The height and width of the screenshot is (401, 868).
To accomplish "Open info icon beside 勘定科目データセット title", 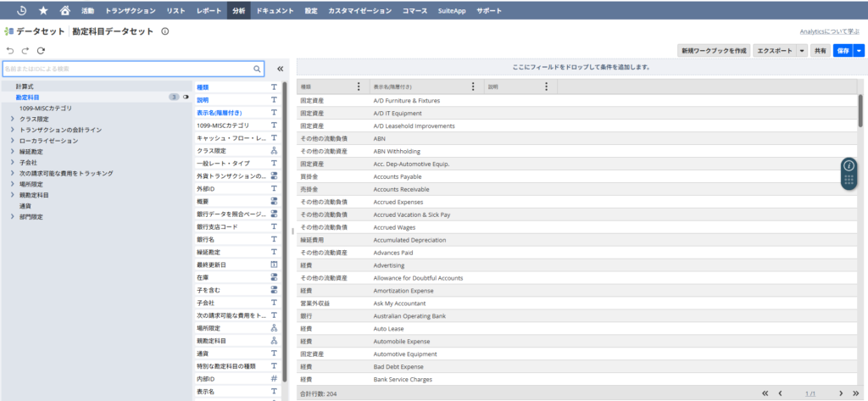I will 165,31.
